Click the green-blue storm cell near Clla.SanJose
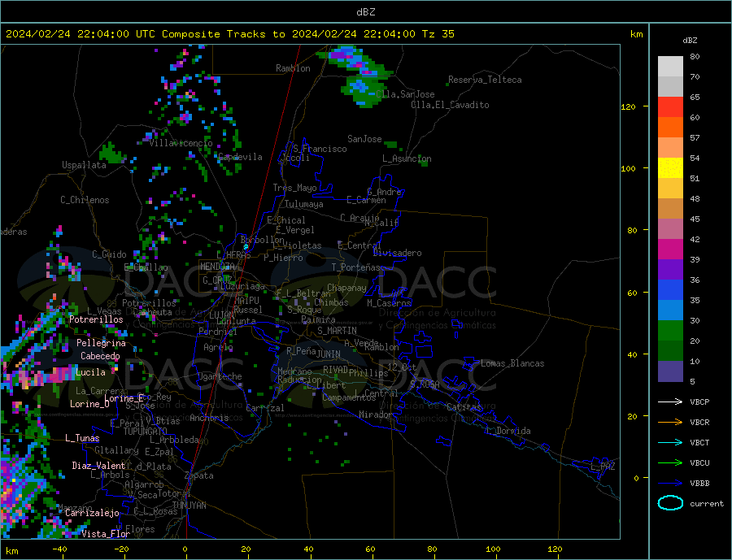Viewport: 732px width, 560px height. click(364, 91)
